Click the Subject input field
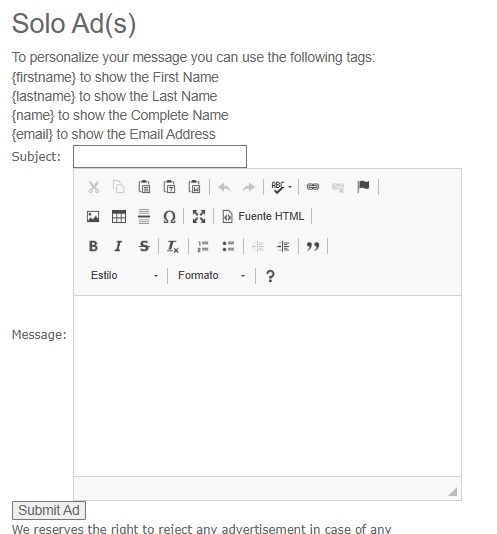The width and height of the screenshot is (497, 534). 160,157
